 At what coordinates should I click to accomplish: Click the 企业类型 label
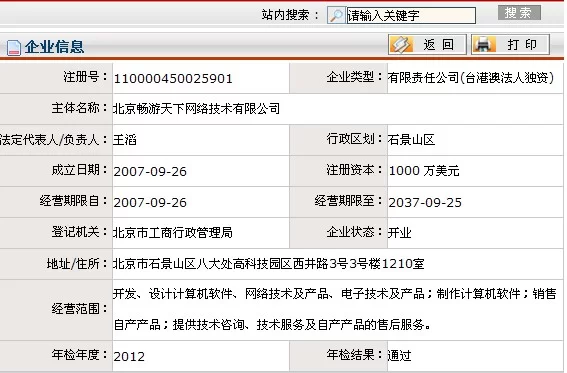355,77
